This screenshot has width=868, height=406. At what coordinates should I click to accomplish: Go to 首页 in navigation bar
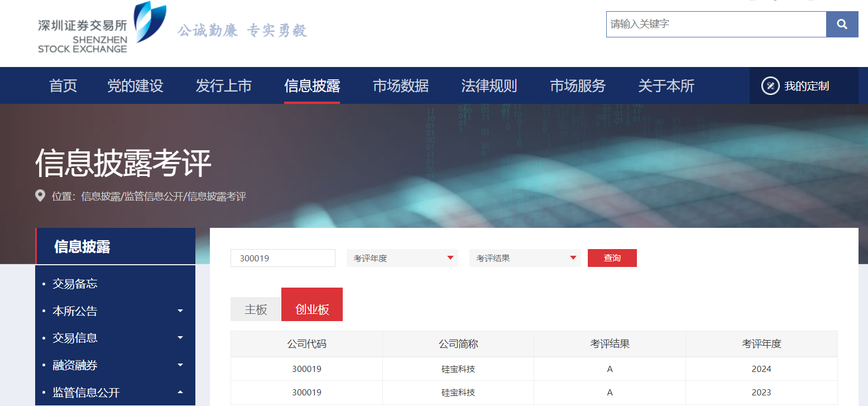point(63,86)
